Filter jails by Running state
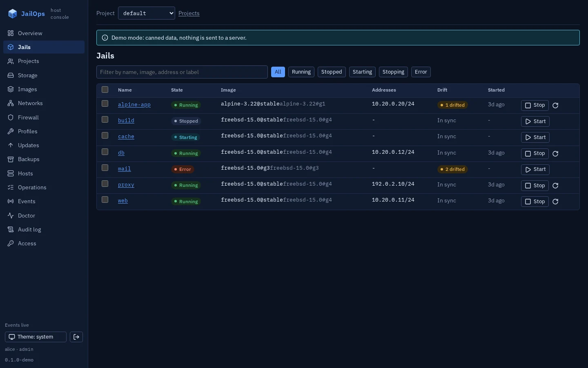Image resolution: width=588 pixels, height=368 pixels. coord(301,72)
